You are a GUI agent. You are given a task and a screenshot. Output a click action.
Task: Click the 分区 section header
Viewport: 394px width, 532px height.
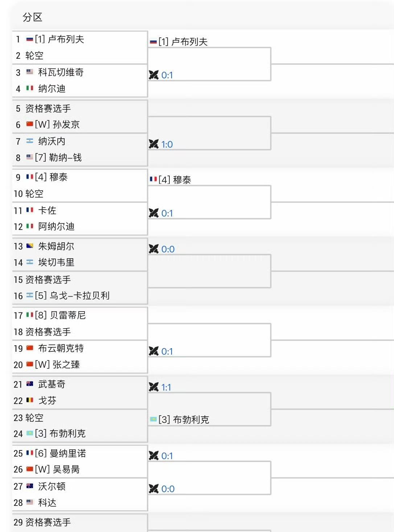click(32, 17)
